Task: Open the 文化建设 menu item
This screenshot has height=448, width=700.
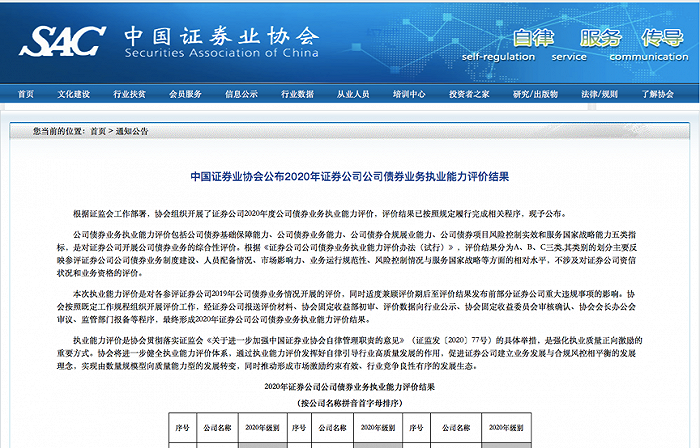Action: (x=74, y=94)
